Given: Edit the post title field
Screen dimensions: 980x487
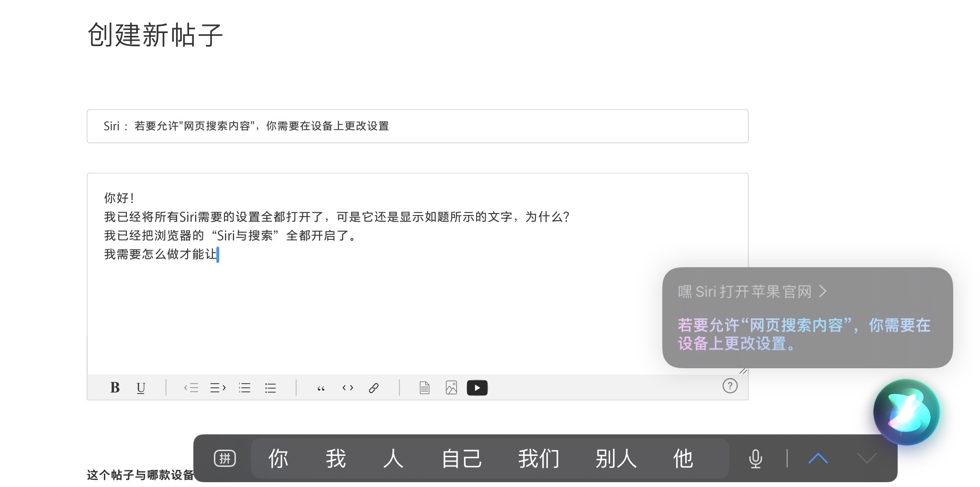Looking at the screenshot, I should click(417, 126).
